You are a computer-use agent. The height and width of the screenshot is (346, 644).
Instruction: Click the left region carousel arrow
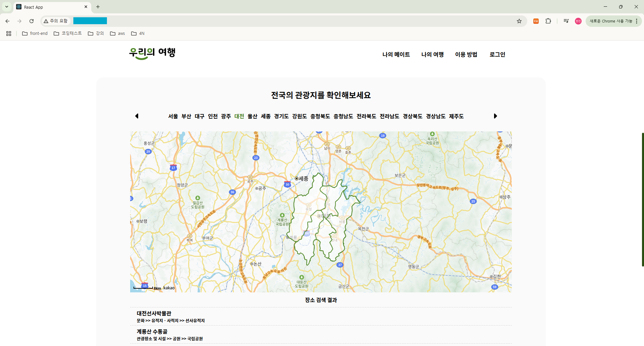(137, 116)
